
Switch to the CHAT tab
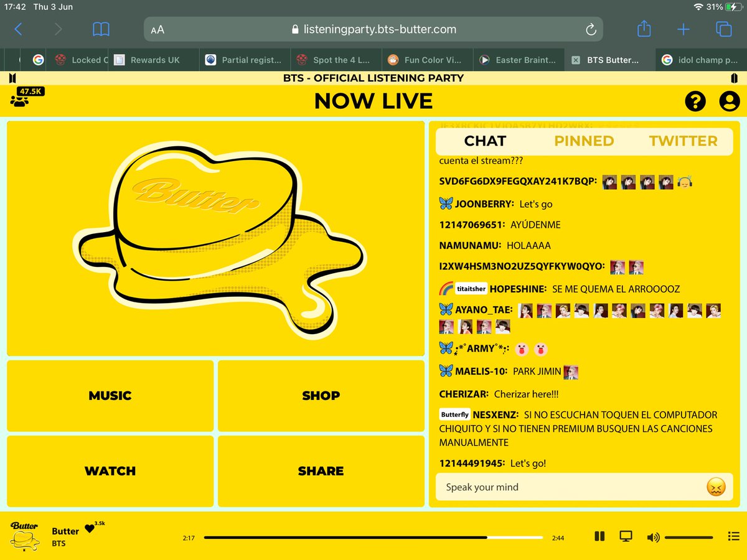click(485, 141)
